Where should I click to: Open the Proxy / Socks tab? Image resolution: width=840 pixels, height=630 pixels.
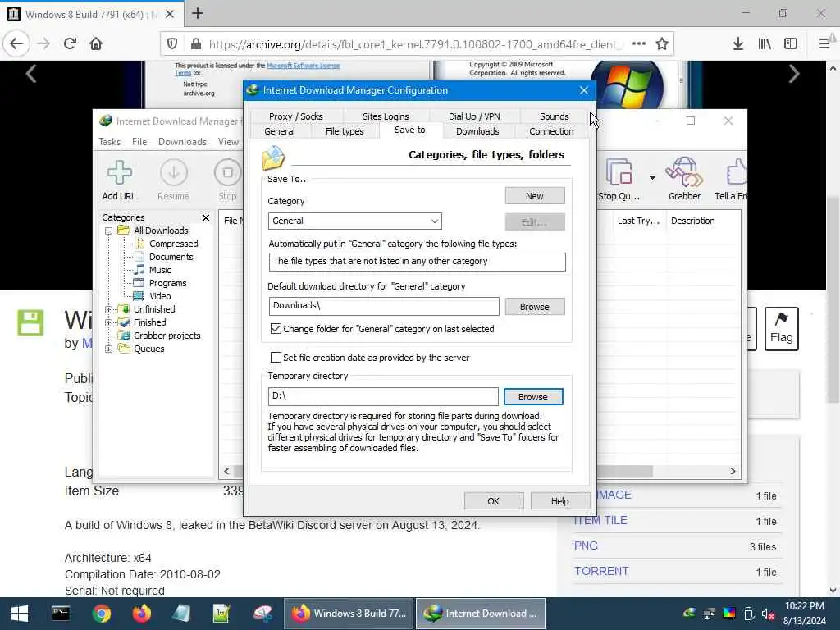(x=295, y=116)
